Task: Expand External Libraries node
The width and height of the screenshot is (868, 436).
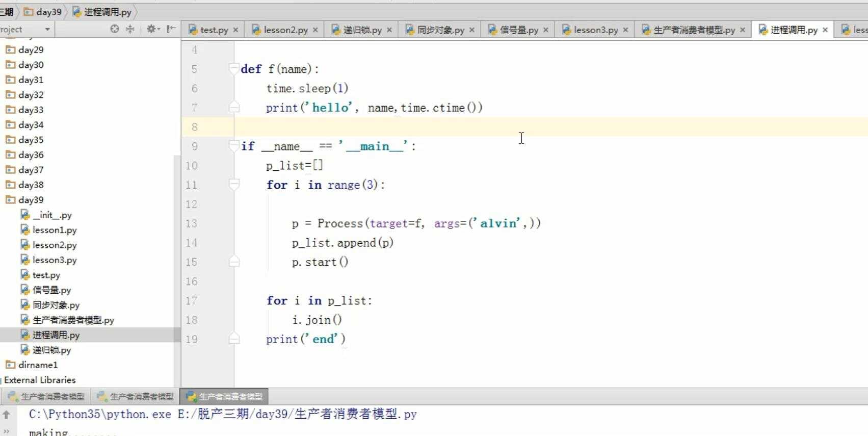Action: click(x=40, y=380)
